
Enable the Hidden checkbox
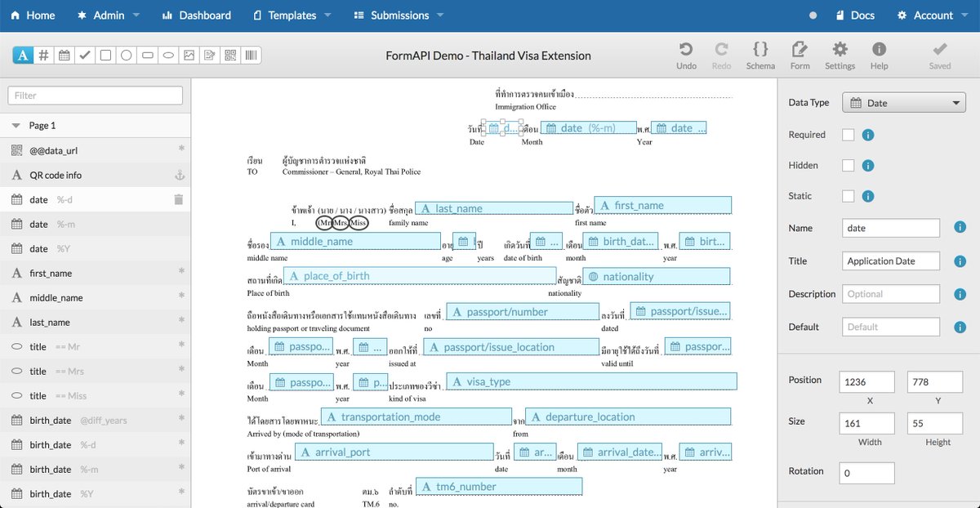849,166
